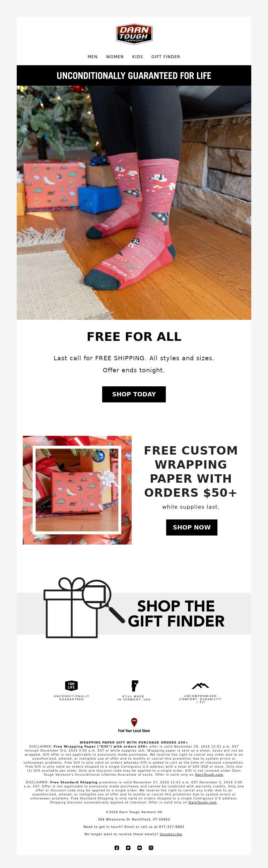This screenshot has height=868, width=268.
Task: Click the wrapping paper product image
Action: [x=77, y=490]
